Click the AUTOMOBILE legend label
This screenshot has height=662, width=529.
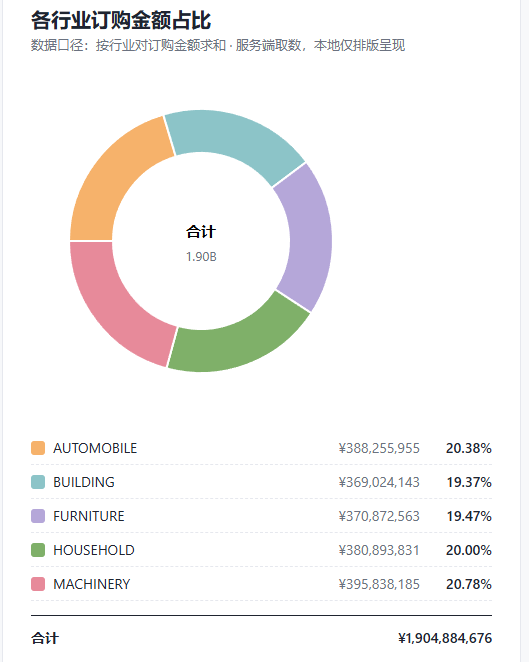coord(95,448)
